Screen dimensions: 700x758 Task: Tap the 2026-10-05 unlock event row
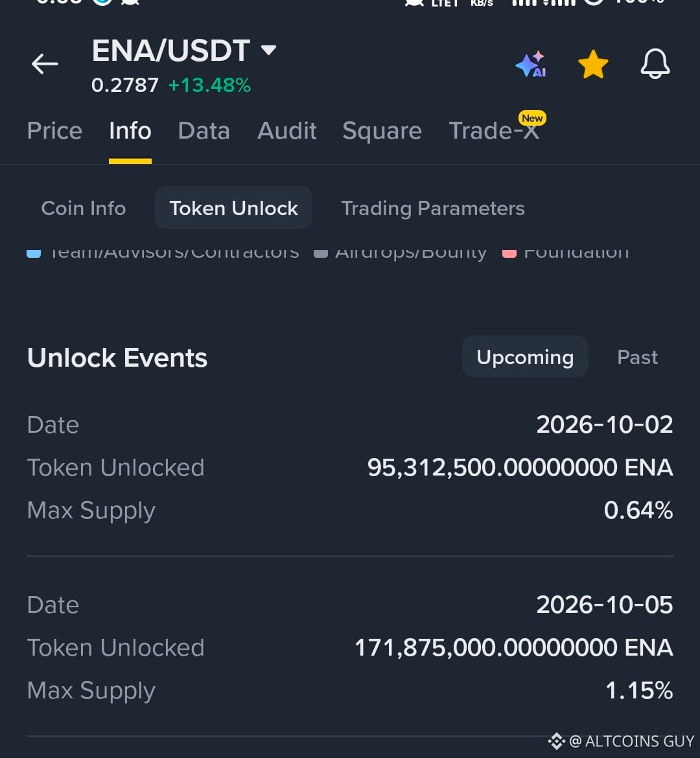point(350,647)
